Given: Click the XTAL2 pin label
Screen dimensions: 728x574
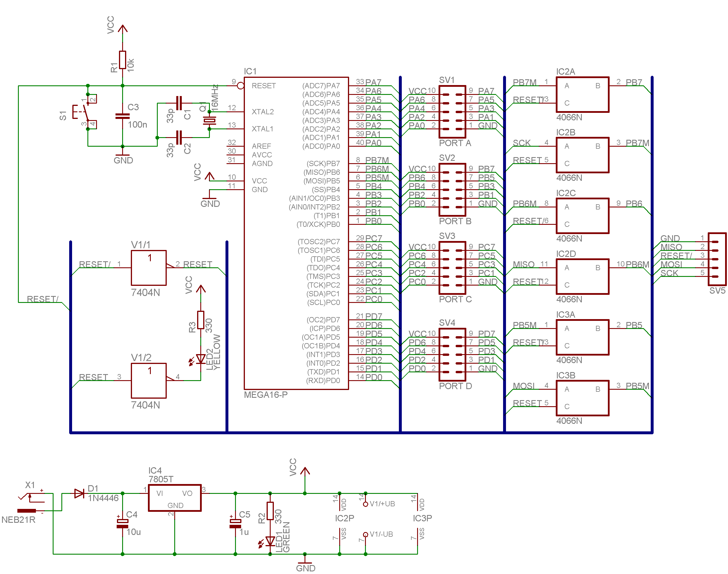Looking at the screenshot, I should coord(263,112).
